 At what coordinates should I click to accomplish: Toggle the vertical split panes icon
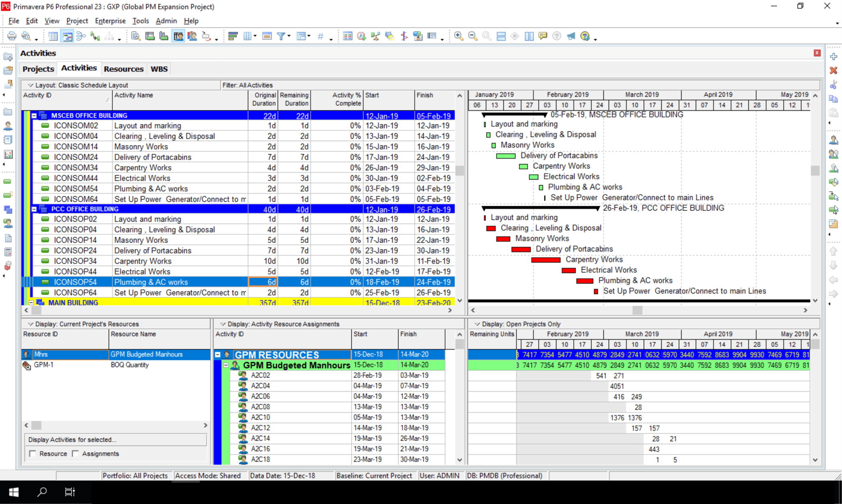(530, 36)
